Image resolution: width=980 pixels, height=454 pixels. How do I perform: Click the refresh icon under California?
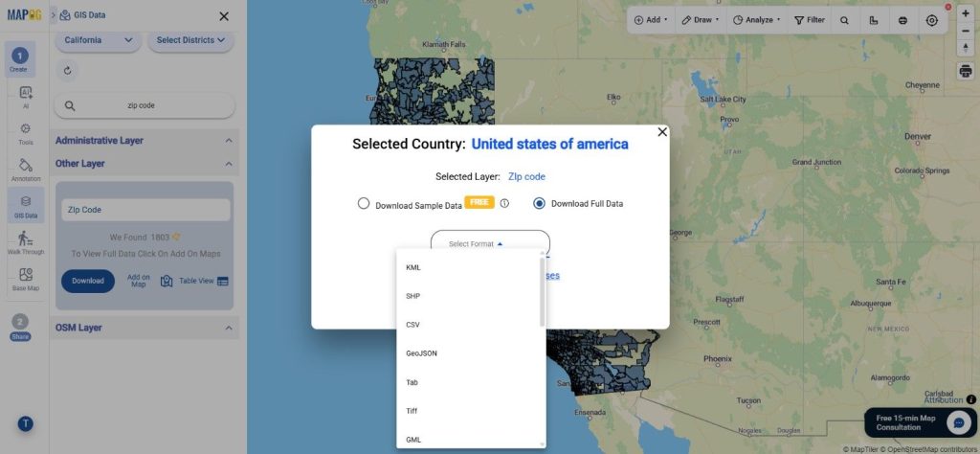[x=68, y=71]
